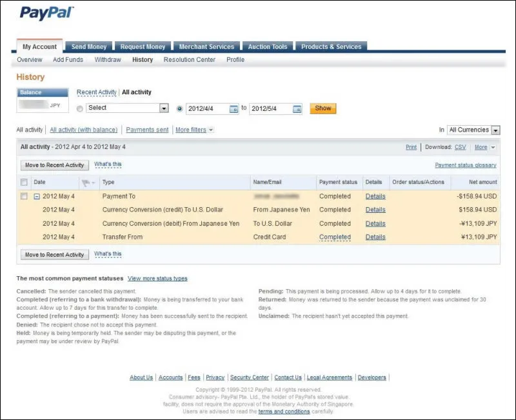Open the Send Money tab
516x420 pixels.
(89, 46)
